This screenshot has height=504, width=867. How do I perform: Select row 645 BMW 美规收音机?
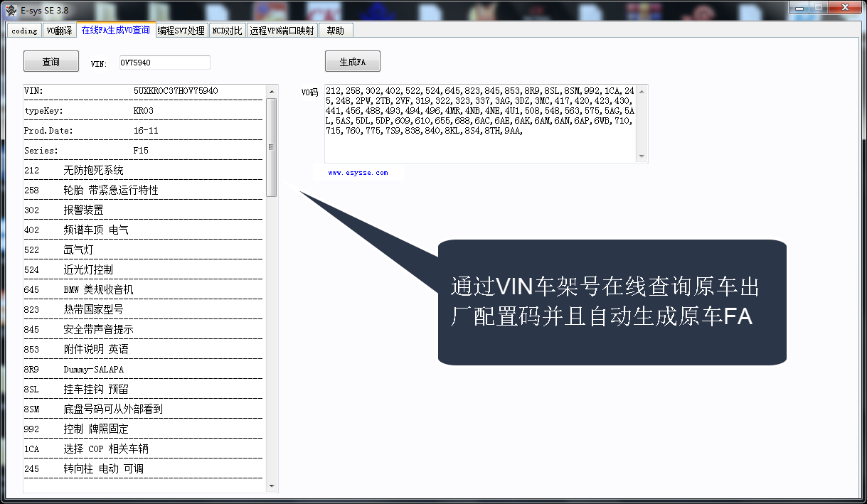(144, 290)
